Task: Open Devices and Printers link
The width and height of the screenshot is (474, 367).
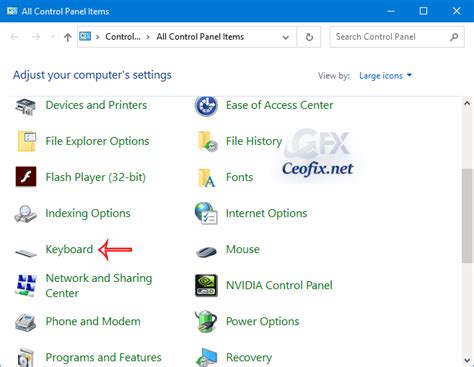Action: (96, 105)
